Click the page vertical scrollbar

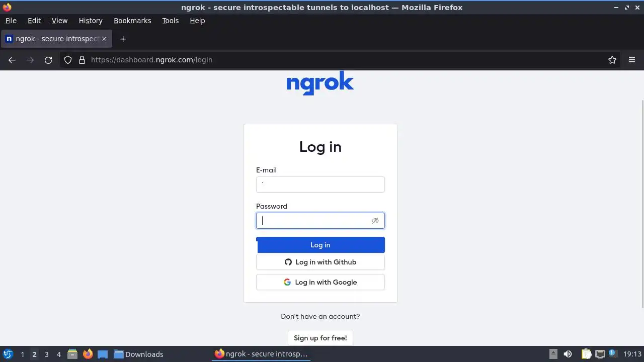[x=642, y=204]
